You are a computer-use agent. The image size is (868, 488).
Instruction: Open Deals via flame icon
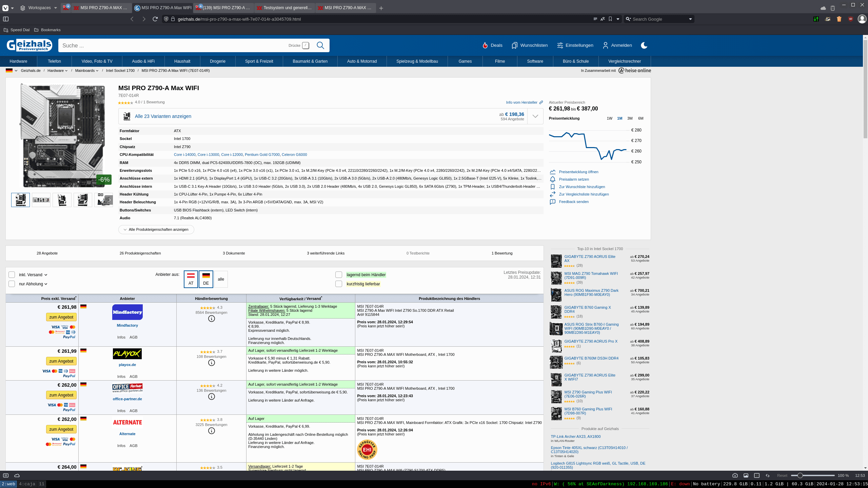pos(485,45)
